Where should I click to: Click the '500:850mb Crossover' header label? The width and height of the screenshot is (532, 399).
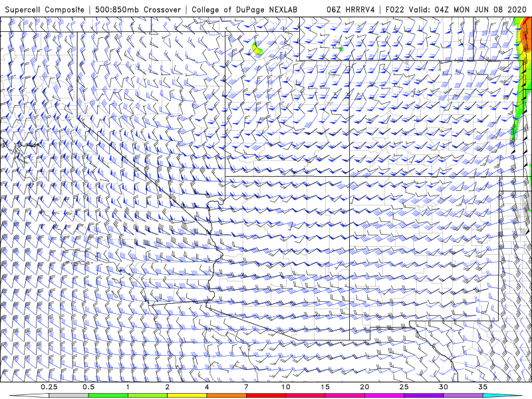click(x=138, y=9)
